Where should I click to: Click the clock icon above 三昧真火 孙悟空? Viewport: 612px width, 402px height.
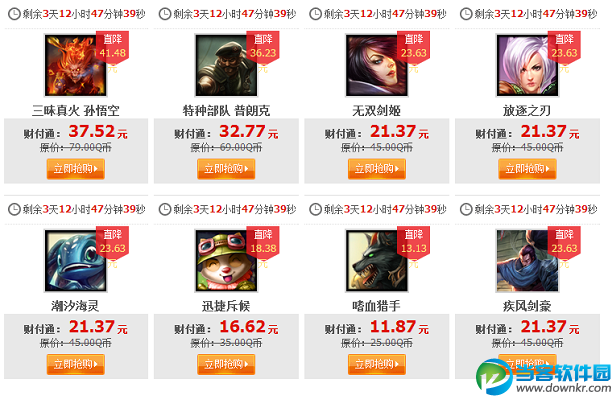[x=14, y=14]
